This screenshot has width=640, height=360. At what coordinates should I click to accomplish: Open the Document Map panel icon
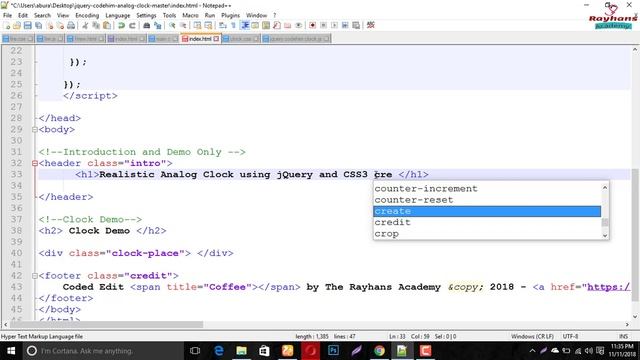click(x=266, y=25)
